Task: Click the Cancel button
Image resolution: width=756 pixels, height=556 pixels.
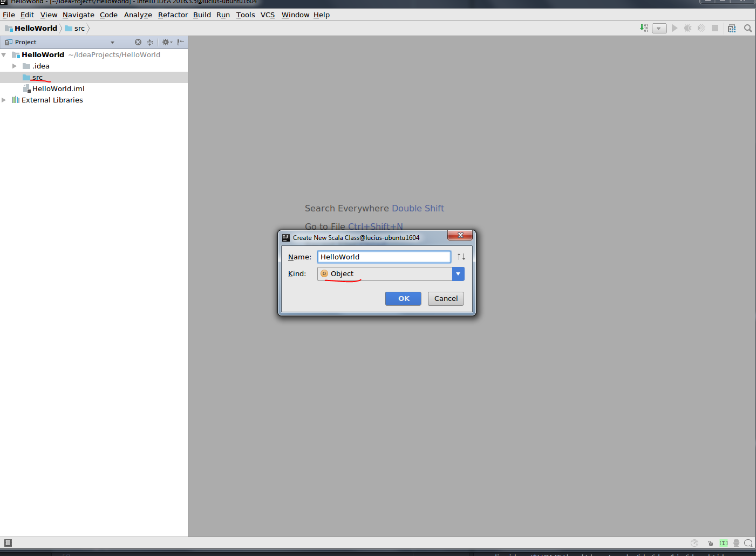Action: click(x=446, y=299)
